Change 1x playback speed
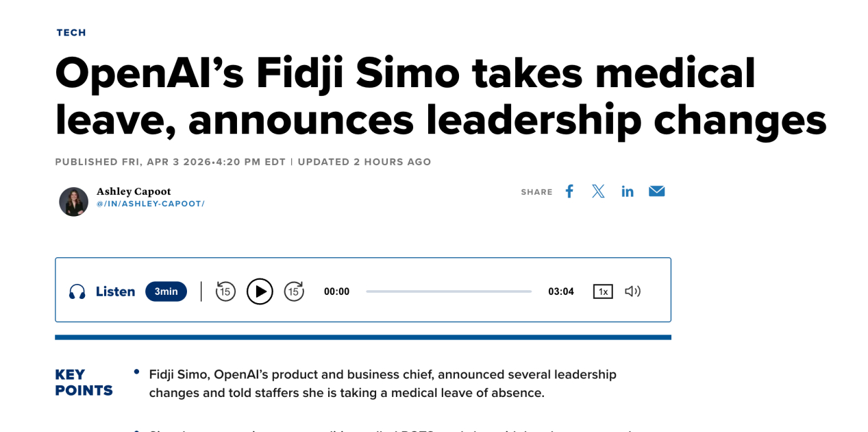The image size is (868, 432). 603,291
